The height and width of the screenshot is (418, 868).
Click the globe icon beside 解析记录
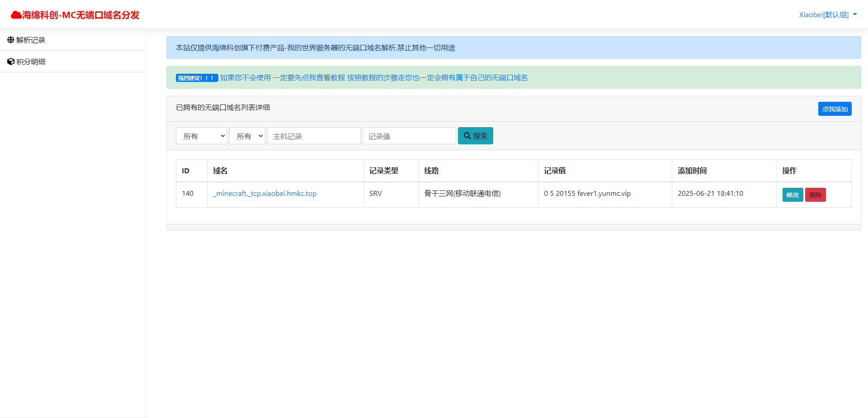[x=11, y=40]
